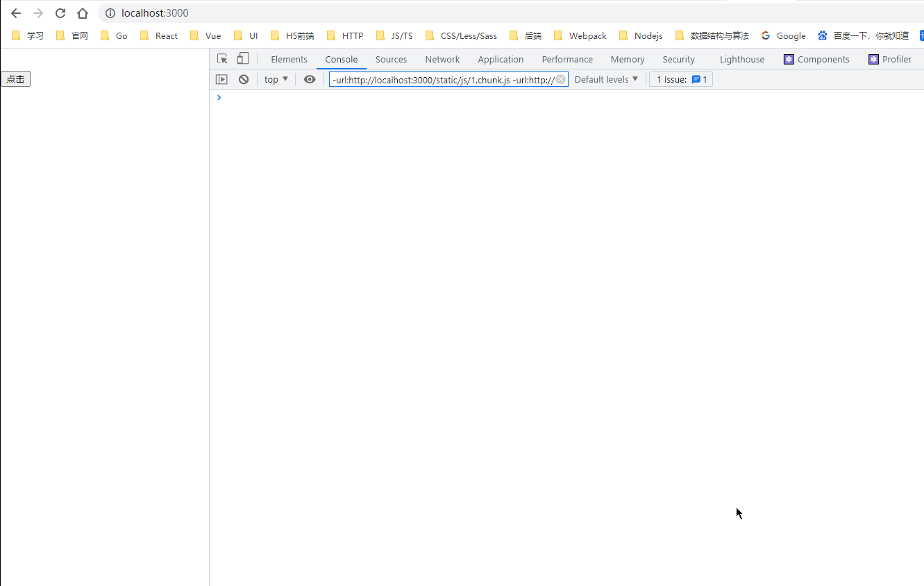Toggle the device toolbar icon

pyautogui.click(x=242, y=59)
